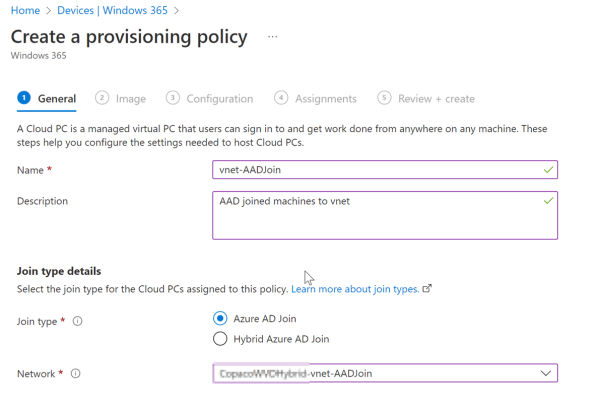Click step 2 circle icon for Image
This screenshot has height=414, width=600.
(x=102, y=98)
